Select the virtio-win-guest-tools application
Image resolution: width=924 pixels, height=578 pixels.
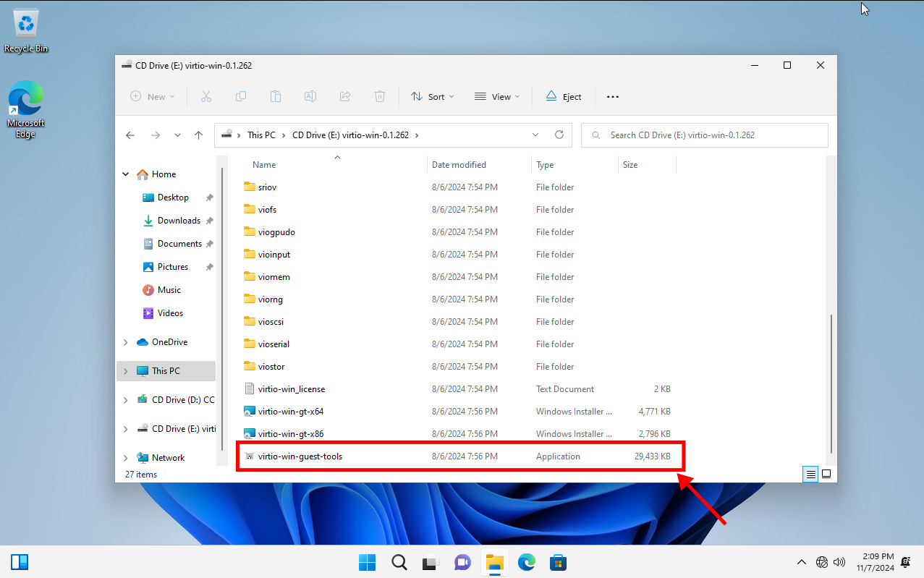point(460,456)
